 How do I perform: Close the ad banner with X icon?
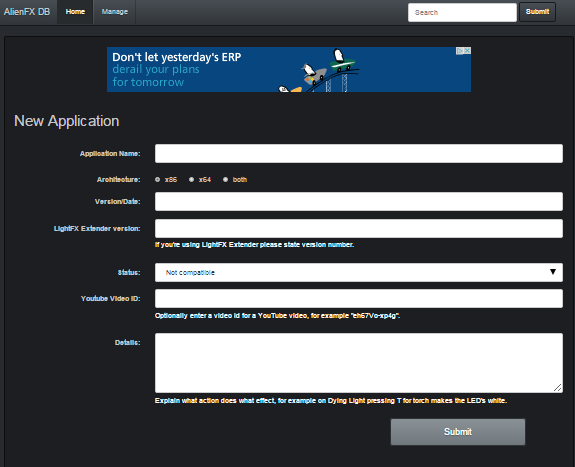[x=467, y=51]
